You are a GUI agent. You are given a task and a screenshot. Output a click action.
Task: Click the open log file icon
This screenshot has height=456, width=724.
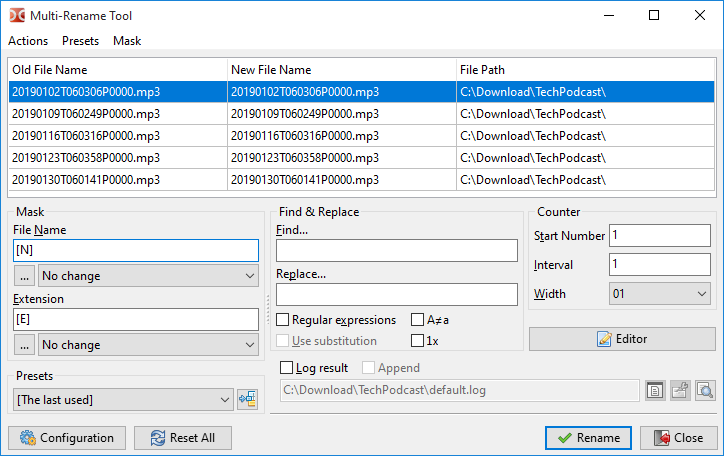(655, 390)
